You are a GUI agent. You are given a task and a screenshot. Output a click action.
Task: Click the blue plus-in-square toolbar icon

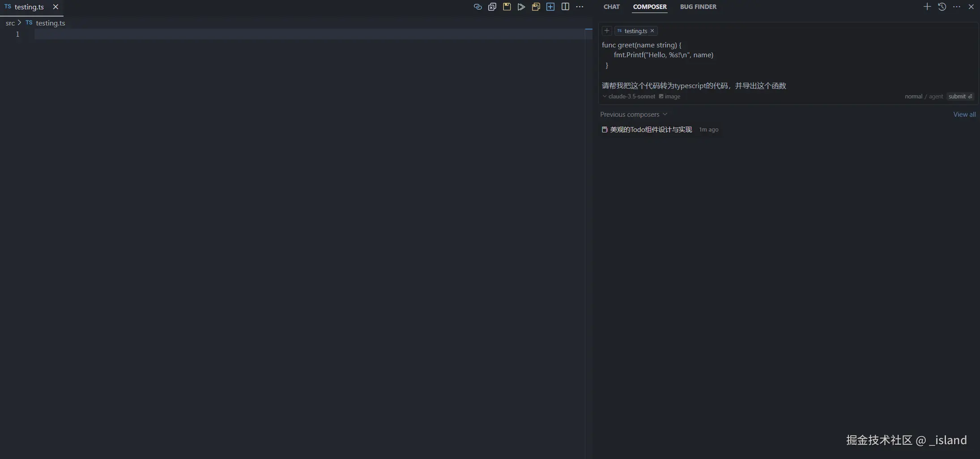pyautogui.click(x=550, y=7)
